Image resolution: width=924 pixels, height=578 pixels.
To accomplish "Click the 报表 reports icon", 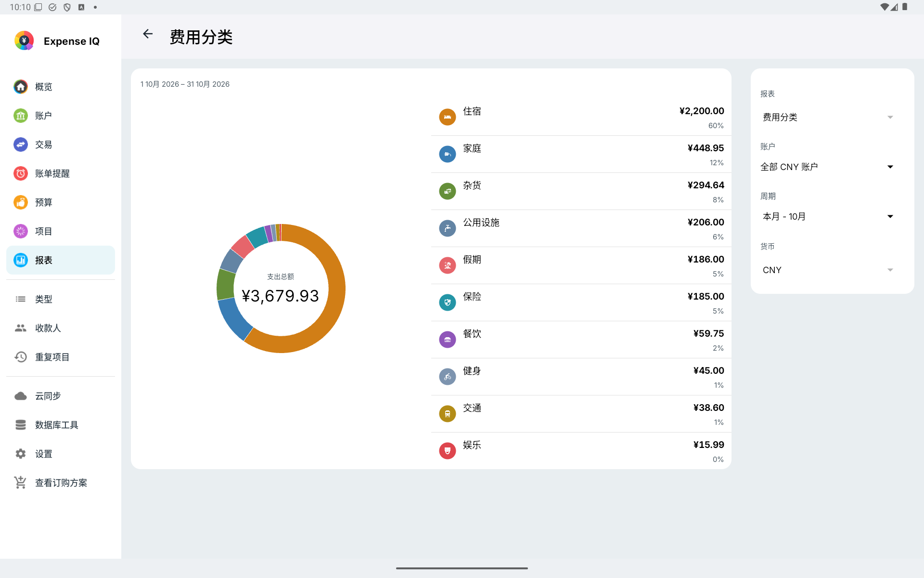I will click(21, 260).
